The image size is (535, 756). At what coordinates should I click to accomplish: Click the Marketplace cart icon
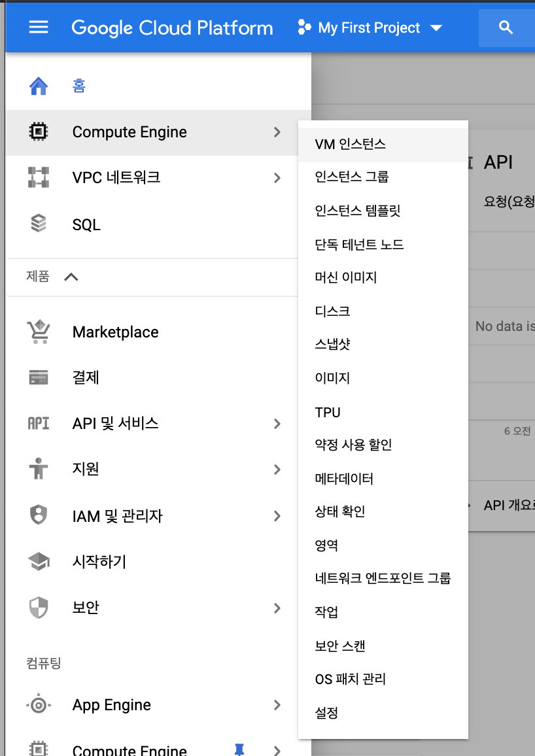point(39,332)
